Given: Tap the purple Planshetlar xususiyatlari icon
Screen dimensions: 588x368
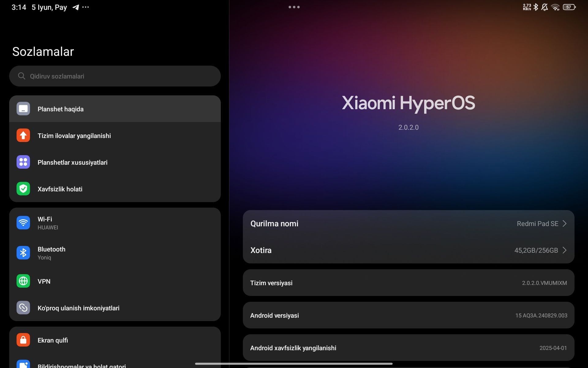Looking at the screenshot, I should (23, 162).
